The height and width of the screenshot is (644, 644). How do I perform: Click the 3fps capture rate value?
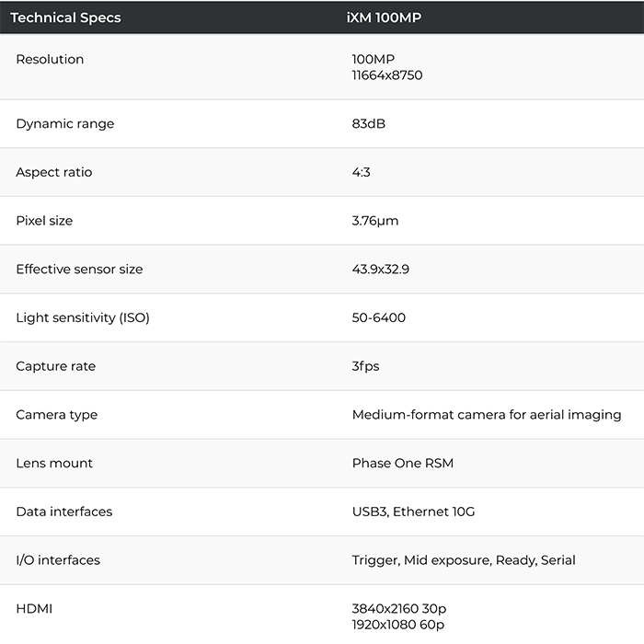pos(365,366)
